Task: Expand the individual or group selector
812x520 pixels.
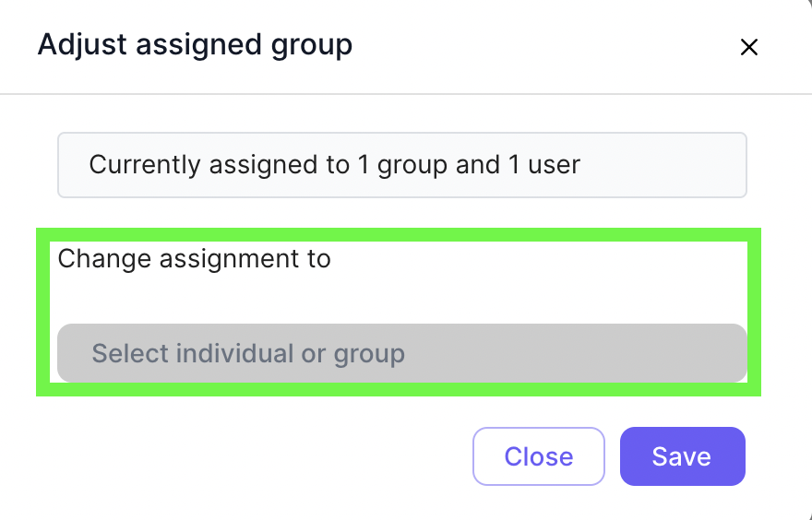Action: point(401,353)
